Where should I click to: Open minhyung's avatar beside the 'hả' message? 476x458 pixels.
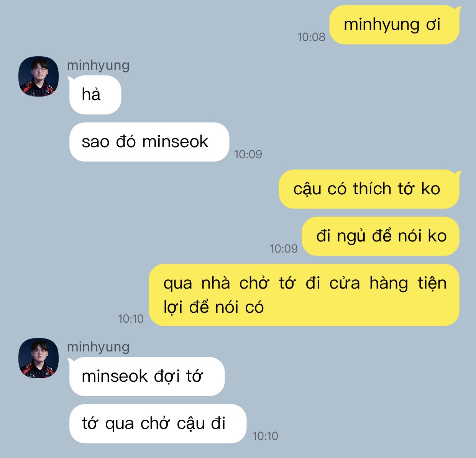click(x=39, y=76)
